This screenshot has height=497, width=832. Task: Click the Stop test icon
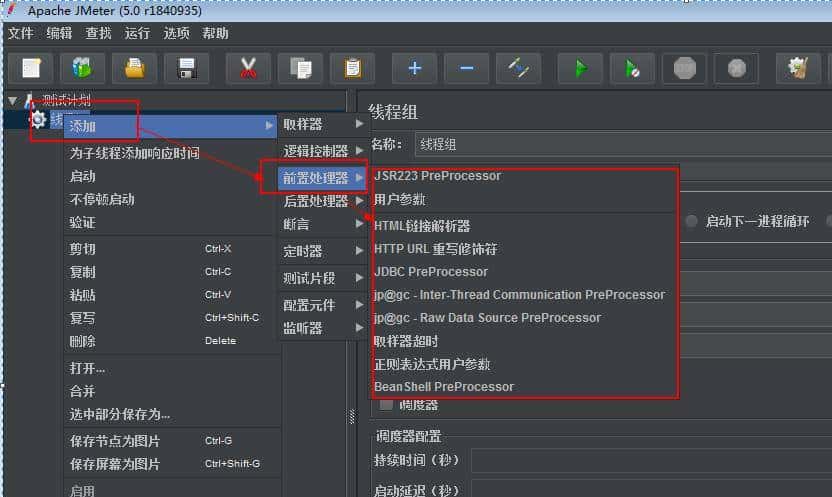(x=684, y=68)
